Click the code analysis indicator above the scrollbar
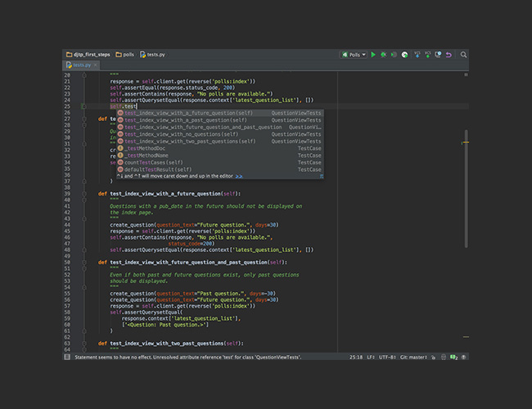Image resolution: width=532 pixels, height=409 pixels. [467, 74]
